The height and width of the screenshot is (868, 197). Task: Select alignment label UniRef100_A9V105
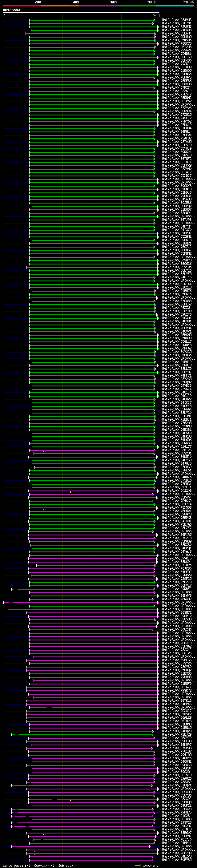tap(177, 267)
